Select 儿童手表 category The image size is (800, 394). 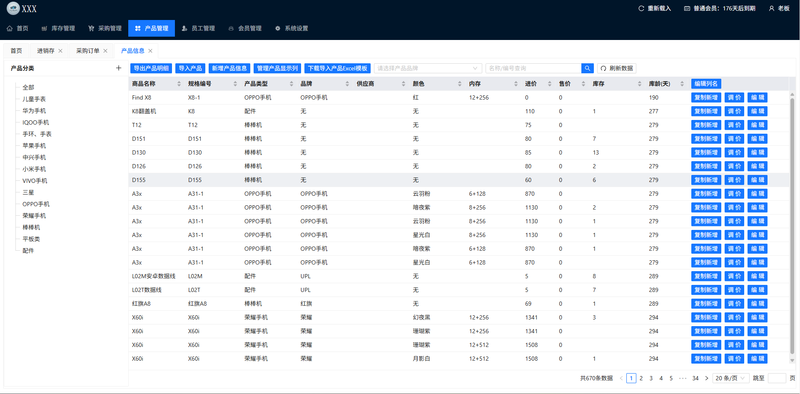pyautogui.click(x=34, y=99)
